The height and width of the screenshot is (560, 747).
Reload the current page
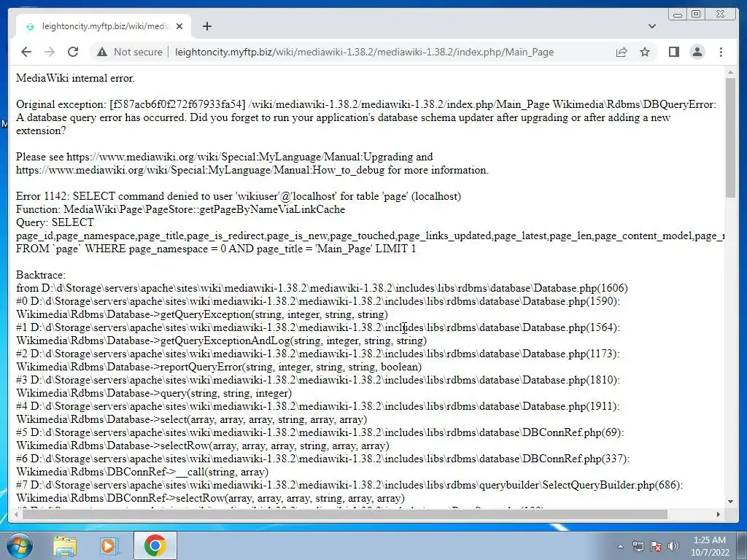coord(73,52)
